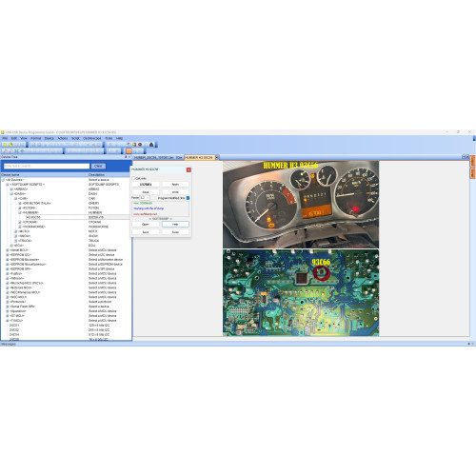Expand the EEPROM I2C tree node
The height and width of the screenshot is (476, 476).
8,255
